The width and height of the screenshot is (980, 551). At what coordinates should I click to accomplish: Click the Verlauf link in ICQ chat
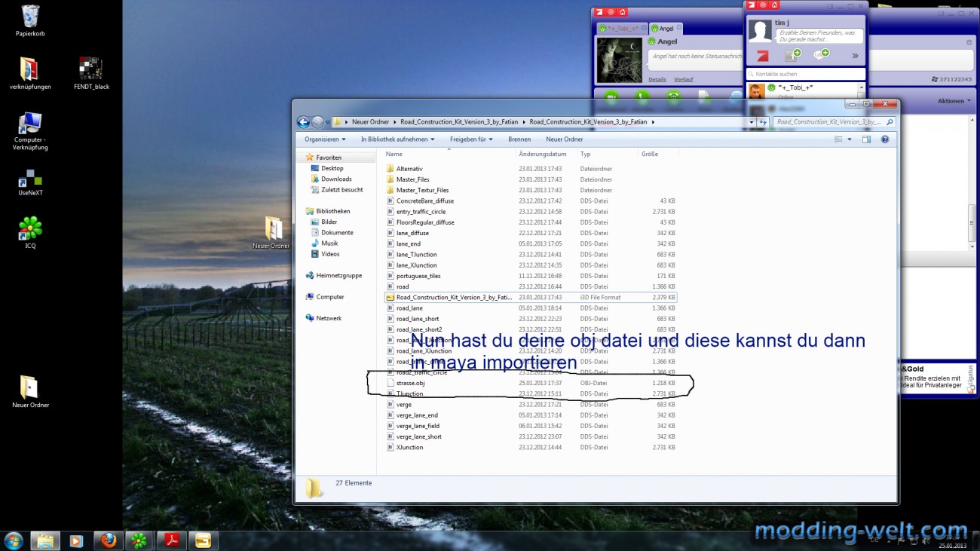coord(683,79)
